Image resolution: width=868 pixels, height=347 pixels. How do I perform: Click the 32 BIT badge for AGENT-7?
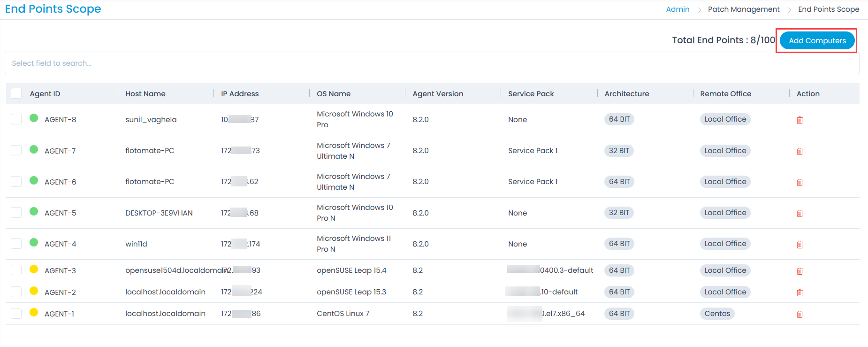click(618, 151)
